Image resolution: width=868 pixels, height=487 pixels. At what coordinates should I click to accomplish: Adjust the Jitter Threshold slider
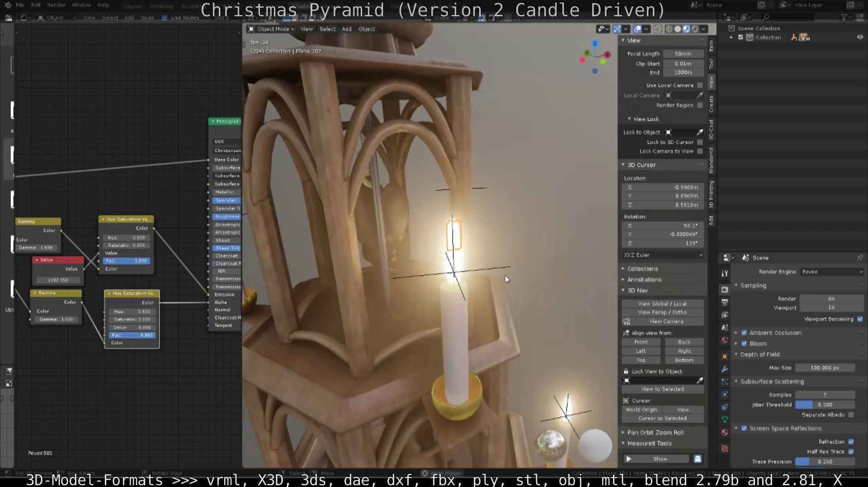(x=825, y=405)
